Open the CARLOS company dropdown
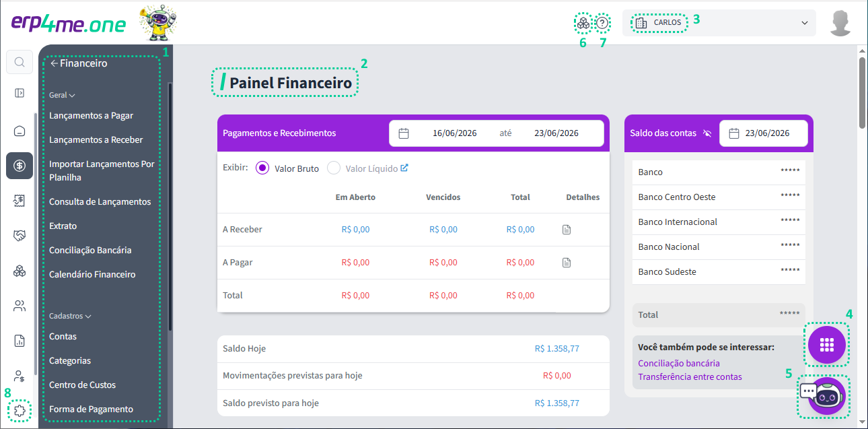The width and height of the screenshot is (868, 429). click(x=719, y=23)
